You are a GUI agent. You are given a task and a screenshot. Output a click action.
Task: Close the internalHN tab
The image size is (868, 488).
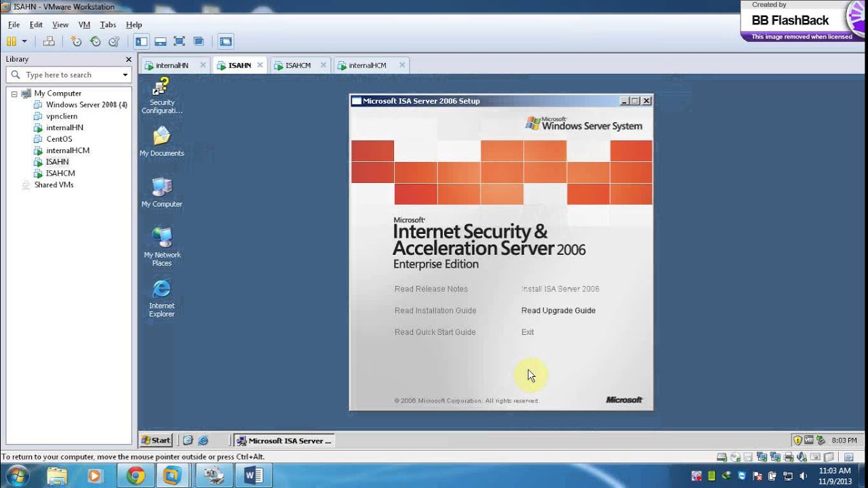[x=203, y=65]
